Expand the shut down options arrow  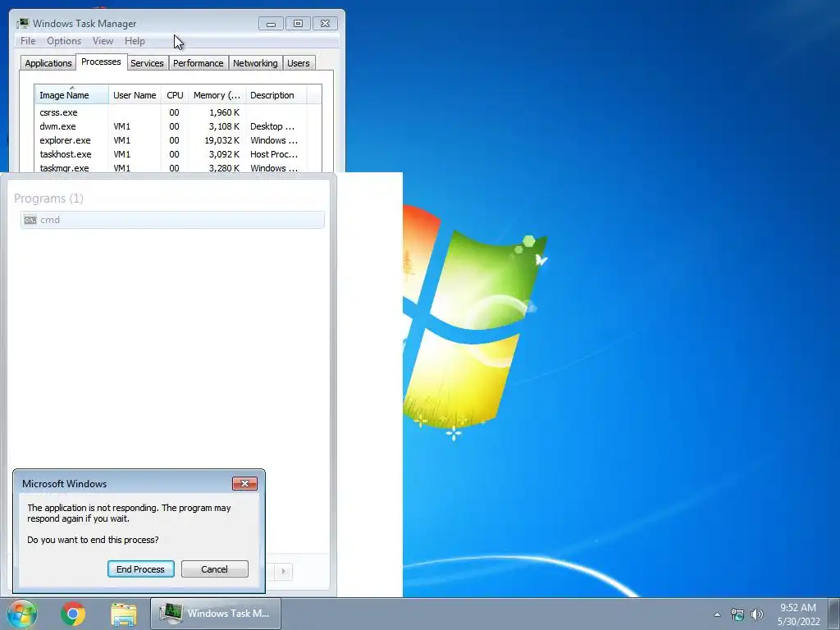pyautogui.click(x=283, y=571)
